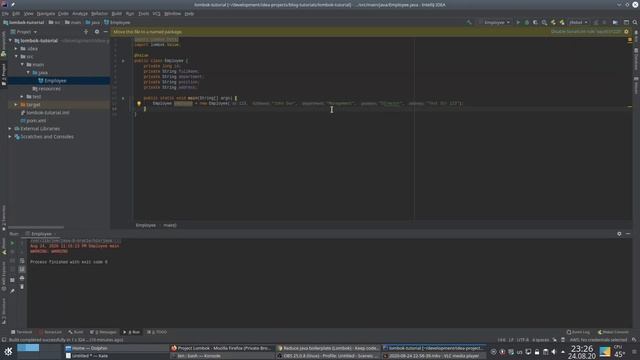Print run output with the printer icon
The width and height of the screenshot is (640, 360).
[22, 278]
